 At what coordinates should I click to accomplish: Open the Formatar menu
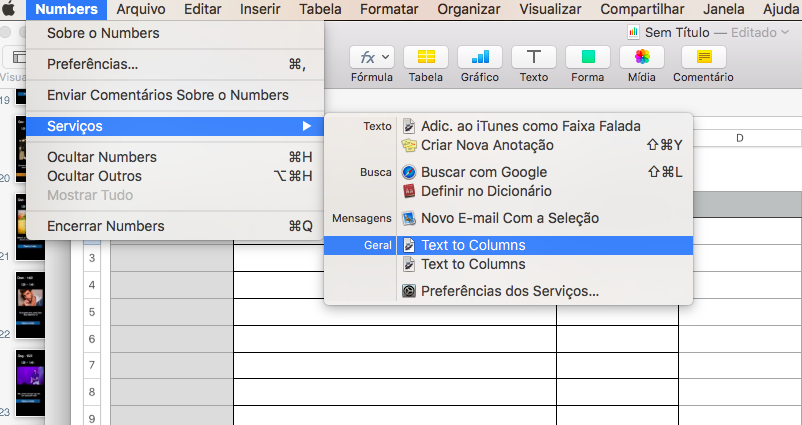point(389,9)
